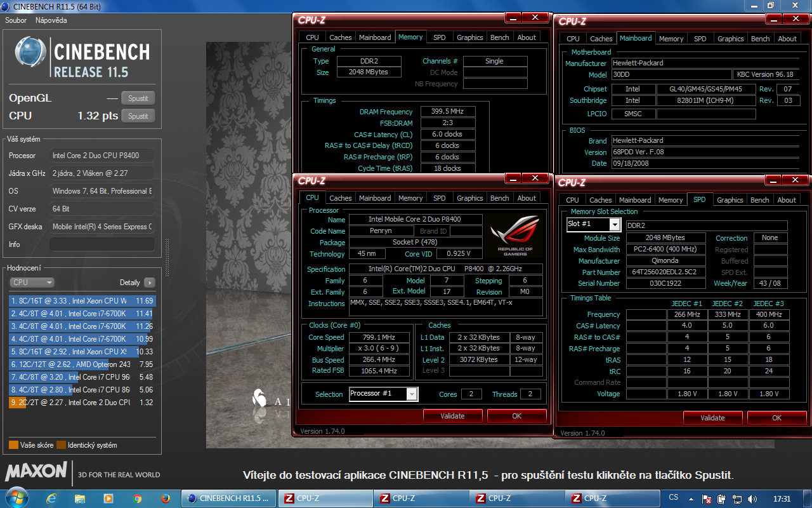
Task: Open the CPU ranking type dropdown
Action: pos(32,283)
